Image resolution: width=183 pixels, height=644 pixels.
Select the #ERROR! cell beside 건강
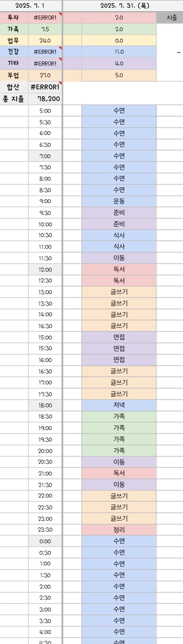click(45, 52)
